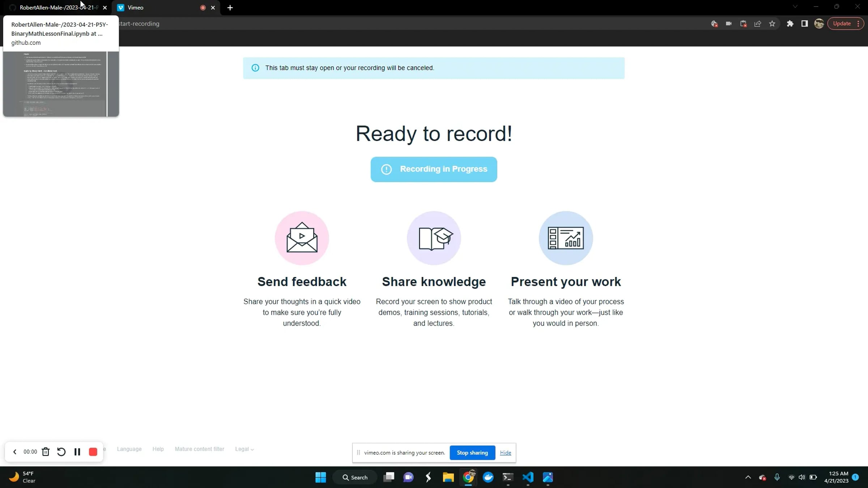Click the battery status tray icon
Screen dimensions: 868x488
pos(813,478)
